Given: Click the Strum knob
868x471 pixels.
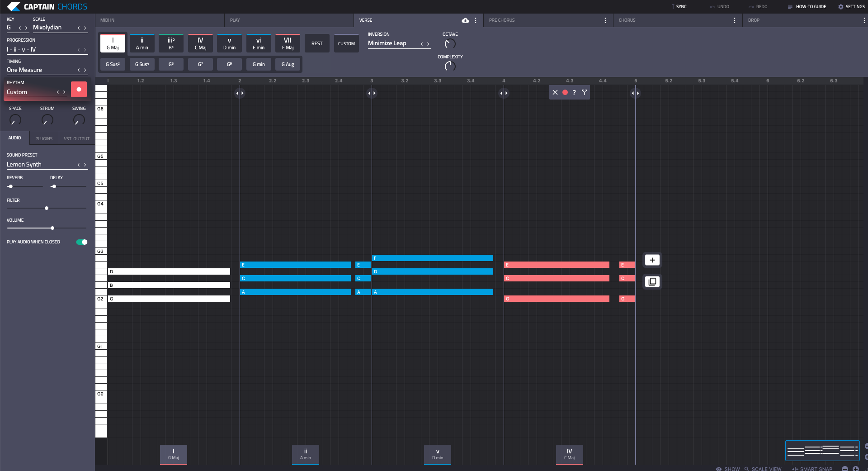Looking at the screenshot, I should click(x=47, y=120).
